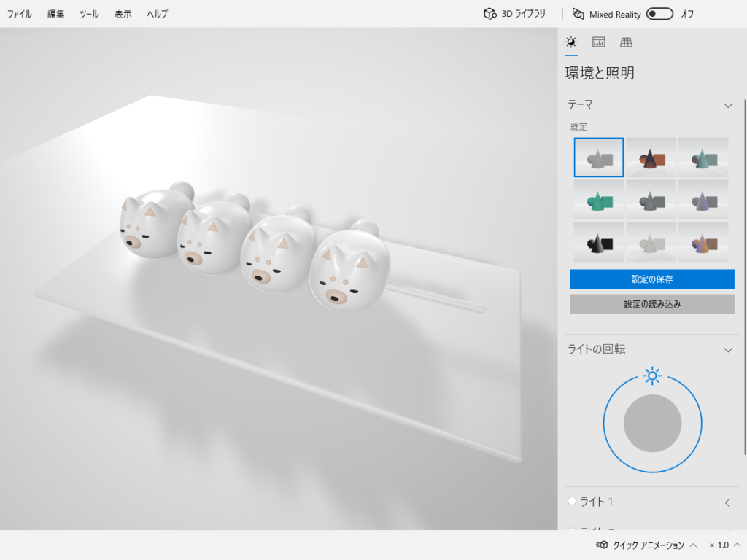
Task: Collapse the ライトの回転 section chevron
Action: click(727, 350)
